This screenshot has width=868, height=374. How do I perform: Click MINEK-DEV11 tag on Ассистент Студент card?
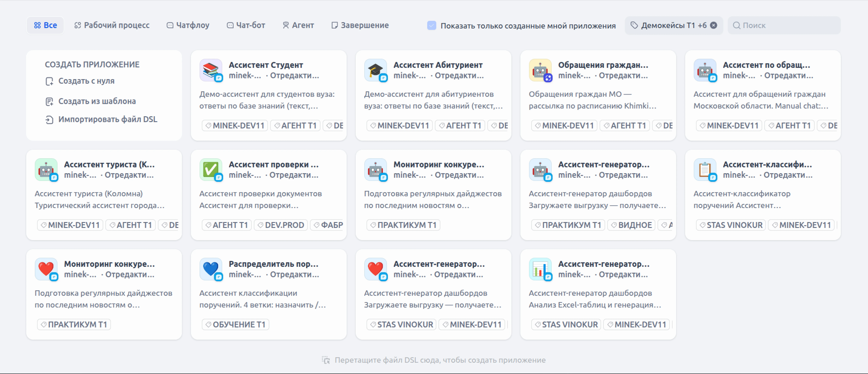point(235,126)
